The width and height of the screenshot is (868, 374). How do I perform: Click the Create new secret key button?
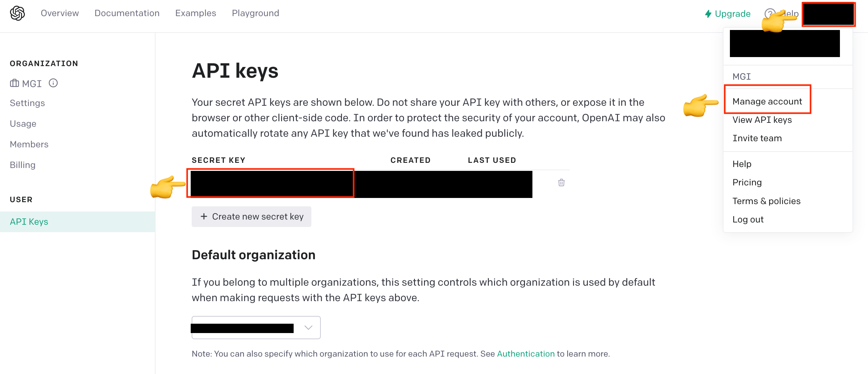click(251, 216)
